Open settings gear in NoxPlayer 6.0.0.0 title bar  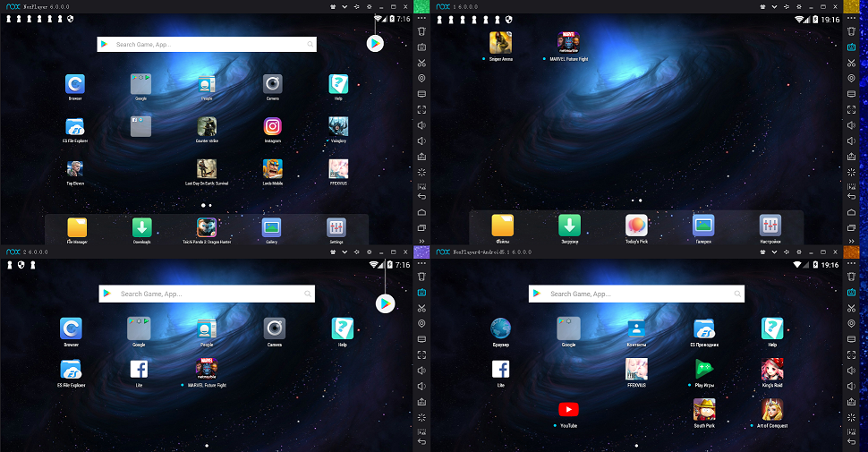click(370, 6)
